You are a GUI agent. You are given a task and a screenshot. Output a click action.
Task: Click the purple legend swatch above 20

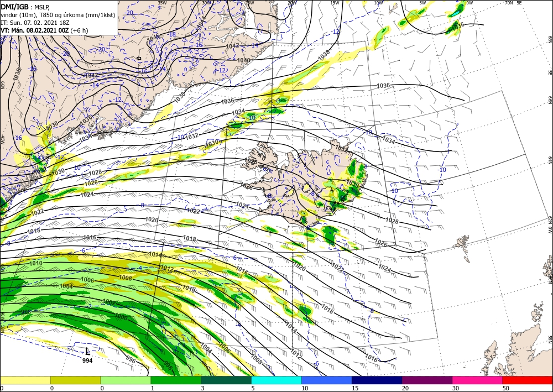427,380
